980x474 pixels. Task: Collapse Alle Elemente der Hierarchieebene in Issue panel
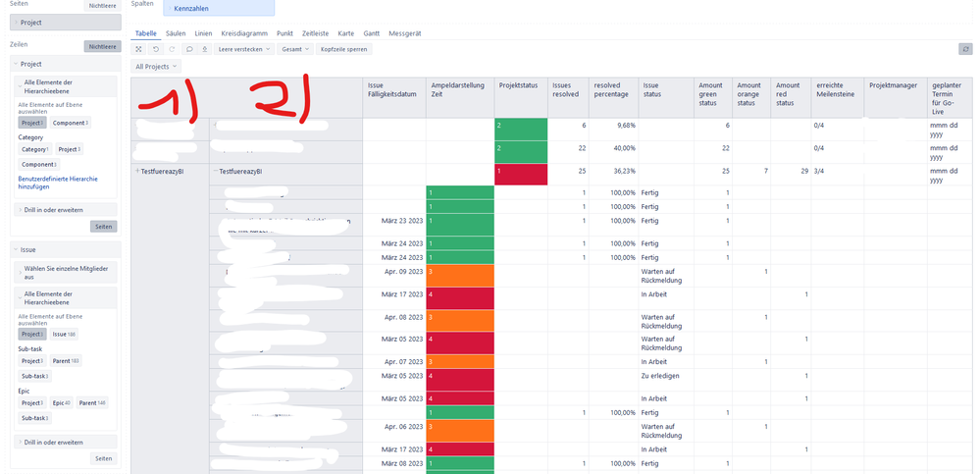coord(66,297)
